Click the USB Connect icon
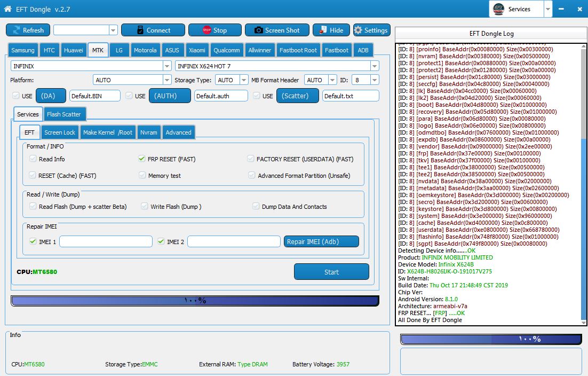Image resolution: width=588 pixels, height=376 pixels. click(140, 30)
